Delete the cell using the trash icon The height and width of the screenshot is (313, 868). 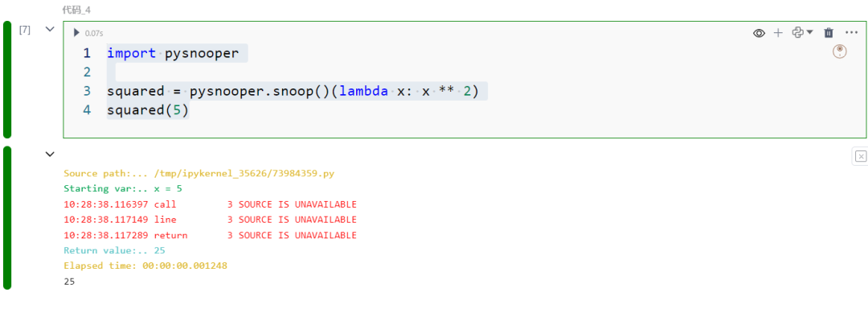[828, 33]
